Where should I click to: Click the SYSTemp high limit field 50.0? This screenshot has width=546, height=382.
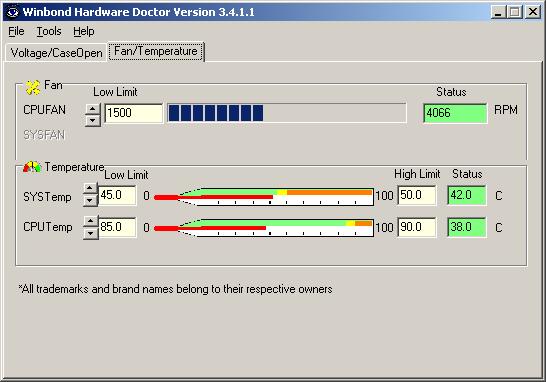coord(417,195)
